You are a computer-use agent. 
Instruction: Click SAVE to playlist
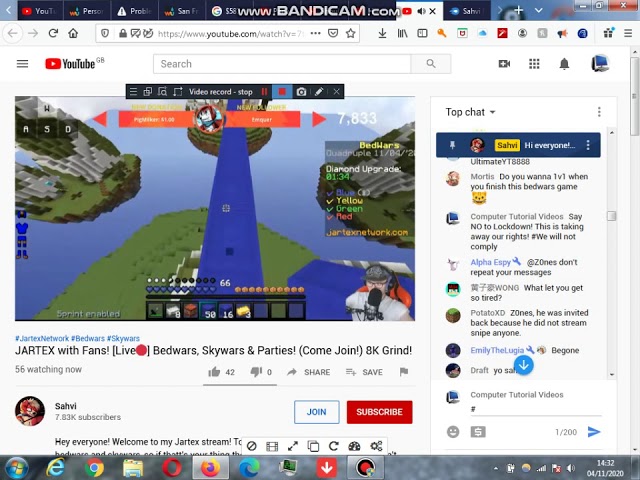(364, 372)
